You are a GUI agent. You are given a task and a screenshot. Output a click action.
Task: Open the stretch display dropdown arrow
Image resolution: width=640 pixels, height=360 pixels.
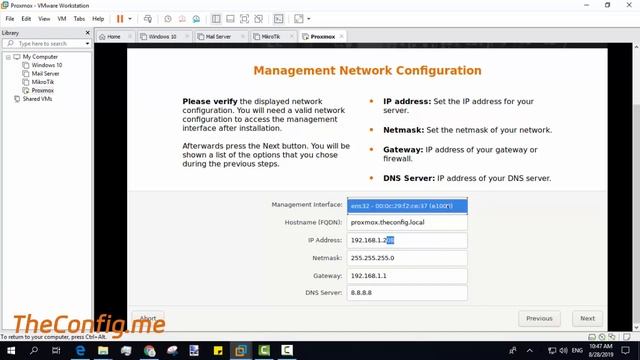(x=309, y=19)
